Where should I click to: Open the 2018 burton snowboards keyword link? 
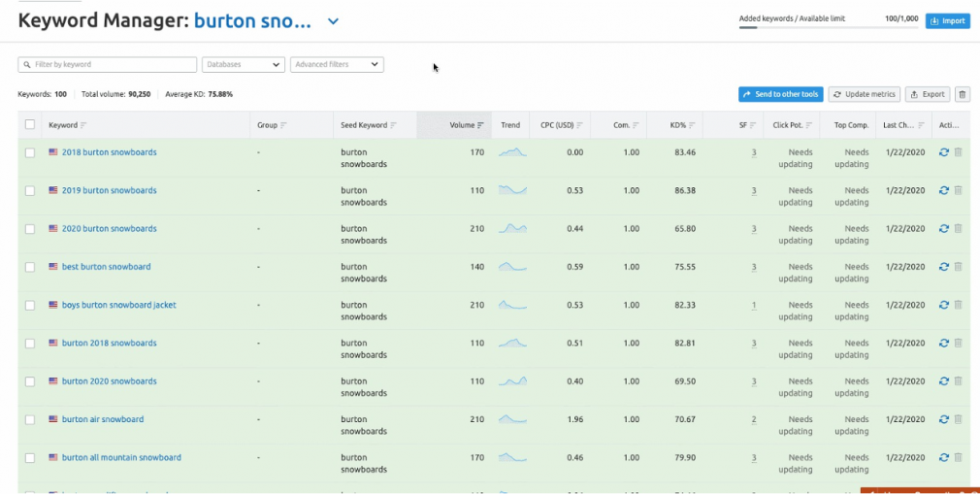click(x=110, y=152)
